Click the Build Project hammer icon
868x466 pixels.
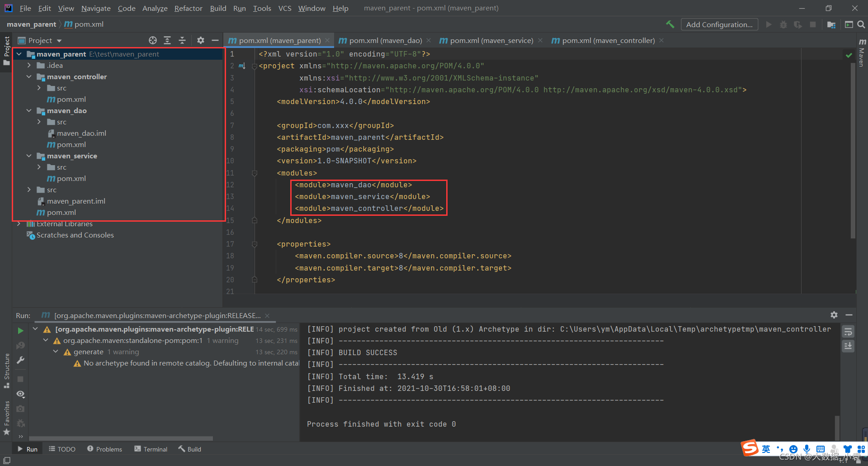click(x=670, y=24)
